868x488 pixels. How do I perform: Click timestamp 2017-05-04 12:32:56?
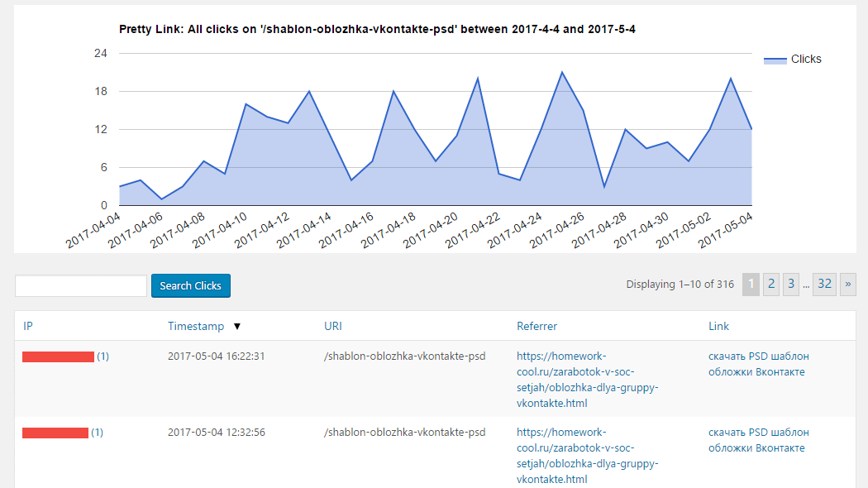pos(217,432)
